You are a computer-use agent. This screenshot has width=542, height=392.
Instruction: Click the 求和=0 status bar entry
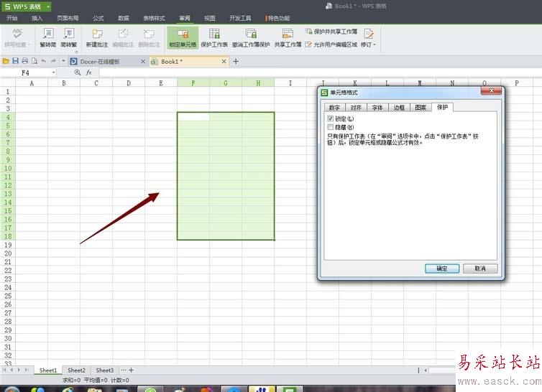(71, 381)
